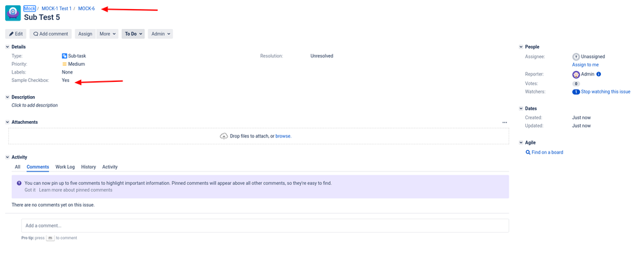Click the pinned comments help icon

click(19, 183)
